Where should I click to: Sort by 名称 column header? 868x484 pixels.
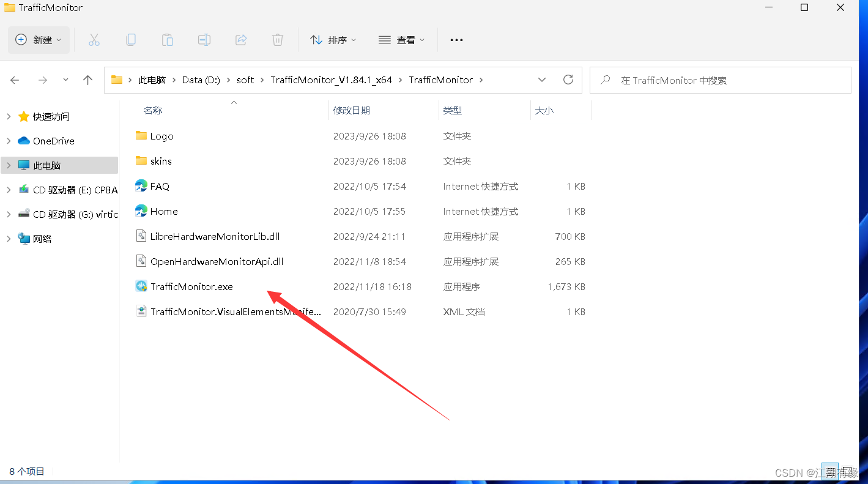coord(153,111)
